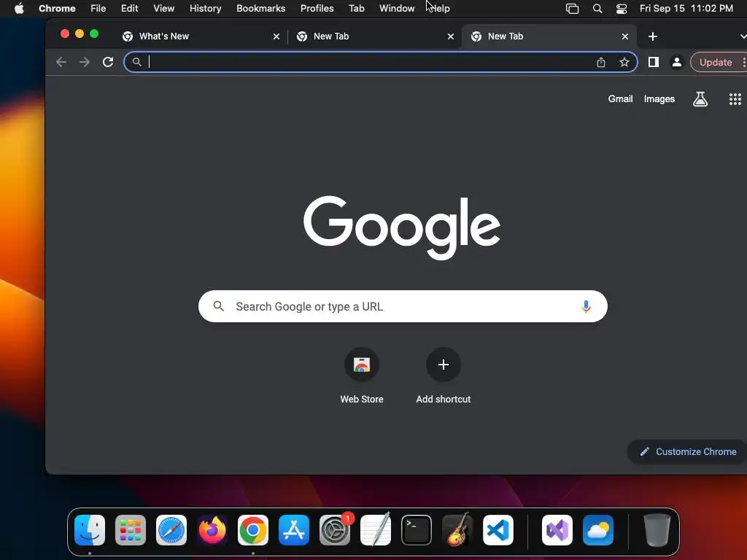Viewport: 747px width, 560px height.
Task: Open Control Center in the menu bar
Action: tap(622, 9)
